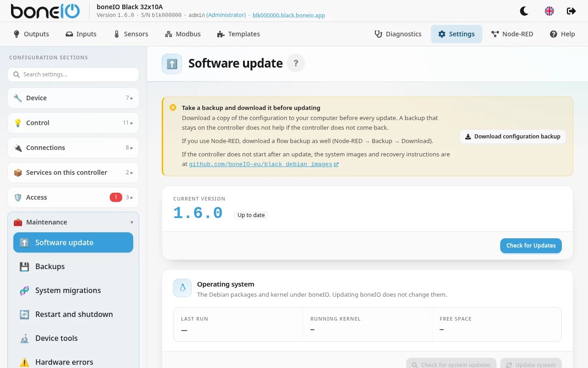Toggle dark mode with the moon icon
588x368 pixels.
tap(524, 11)
